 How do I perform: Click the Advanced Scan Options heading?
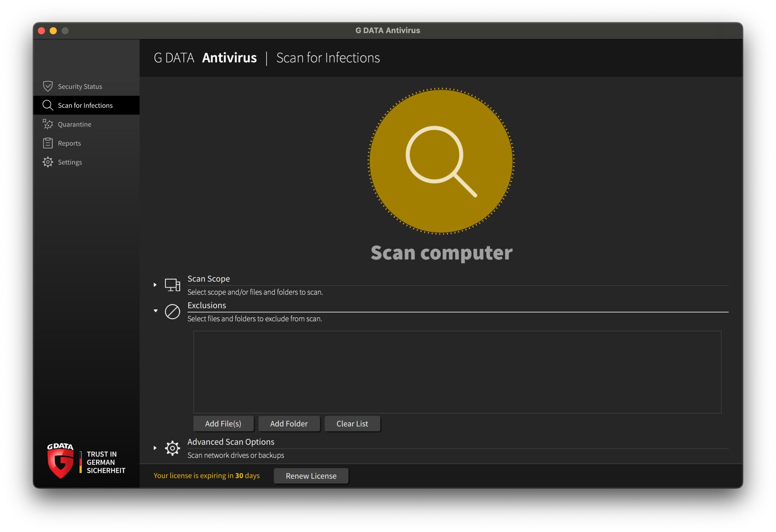[x=231, y=442]
